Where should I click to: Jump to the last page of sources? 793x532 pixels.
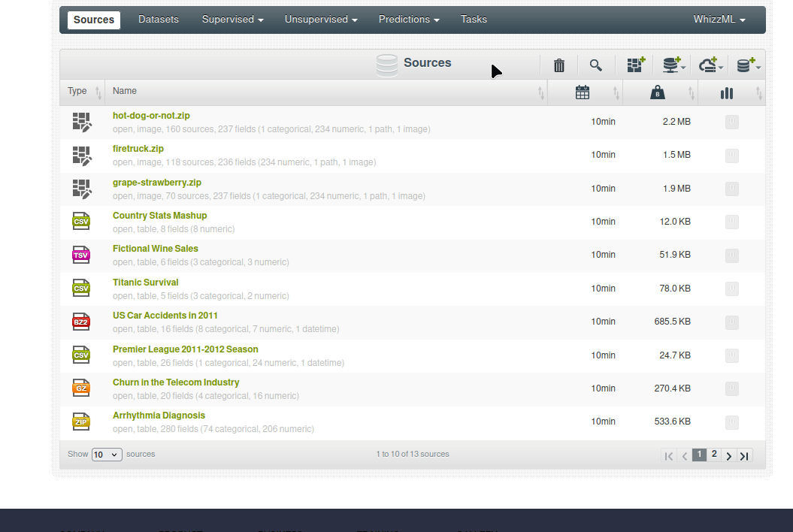point(744,455)
